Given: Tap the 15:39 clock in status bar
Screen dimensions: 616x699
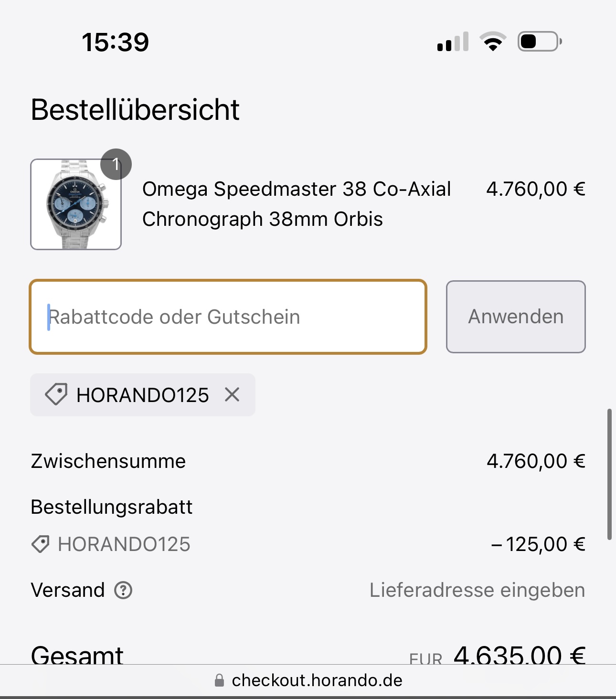Looking at the screenshot, I should 116,42.
